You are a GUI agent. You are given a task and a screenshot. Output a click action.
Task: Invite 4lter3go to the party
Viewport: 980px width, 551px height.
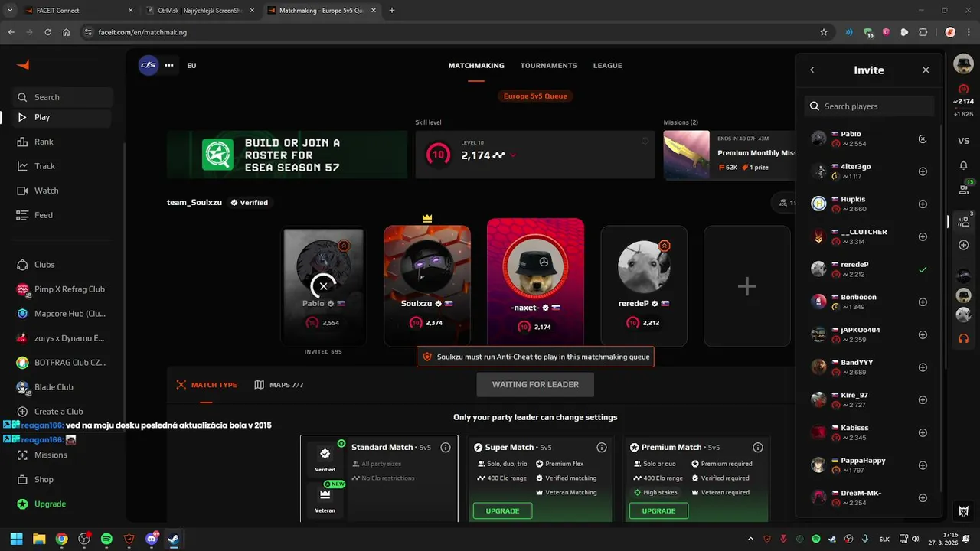pyautogui.click(x=923, y=171)
